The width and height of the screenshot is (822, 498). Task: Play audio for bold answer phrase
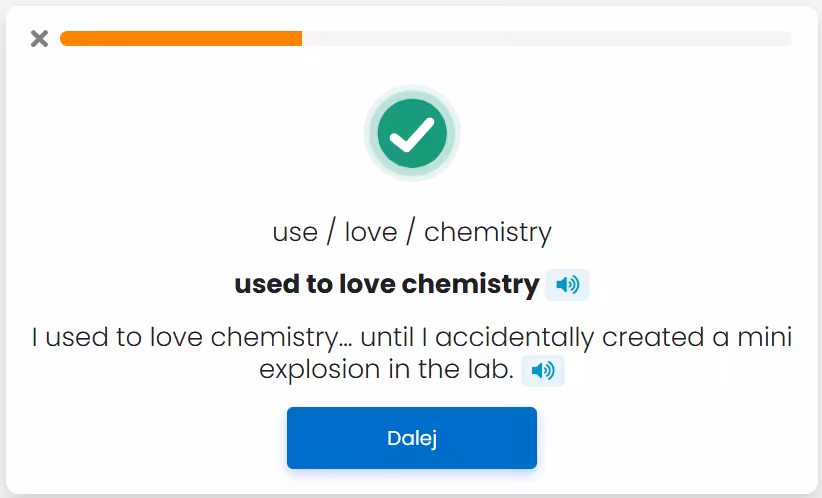(x=567, y=285)
